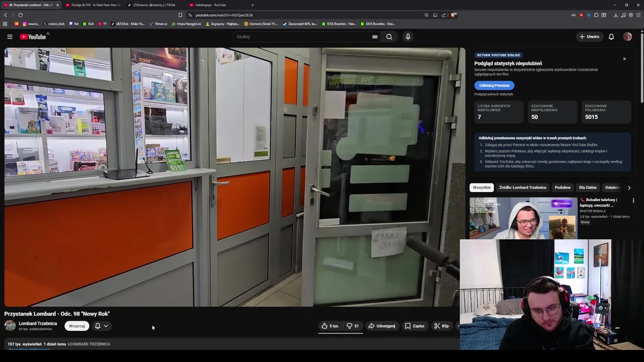This screenshot has width=644, height=362.
Task: Open the YT bookmark
Action: [102, 24]
